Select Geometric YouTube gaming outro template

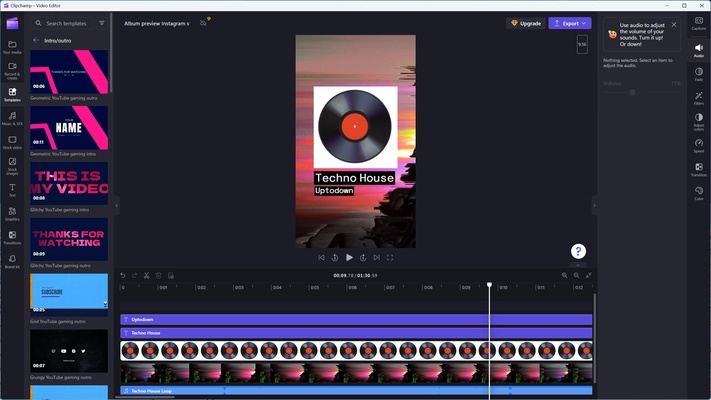point(69,72)
